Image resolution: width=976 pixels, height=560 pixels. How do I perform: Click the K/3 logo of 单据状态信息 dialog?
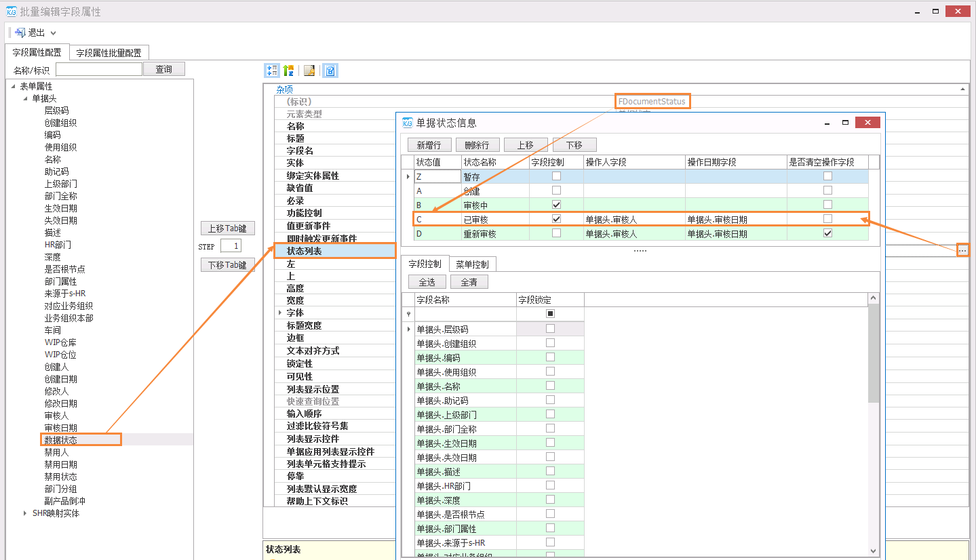tap(408, 123)
